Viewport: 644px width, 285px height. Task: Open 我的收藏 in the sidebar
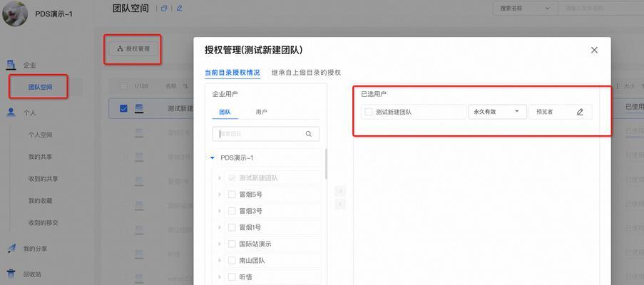40,201
